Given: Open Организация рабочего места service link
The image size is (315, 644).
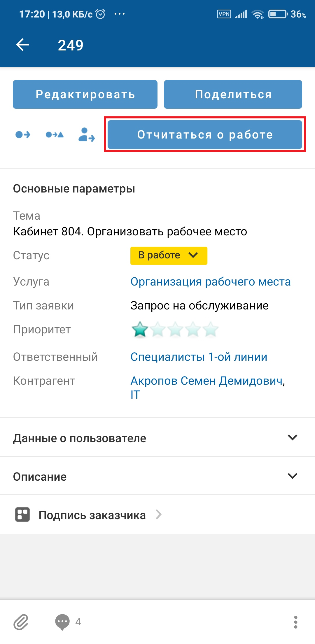Looking at the screenshot, I should [x=210, y=282].
